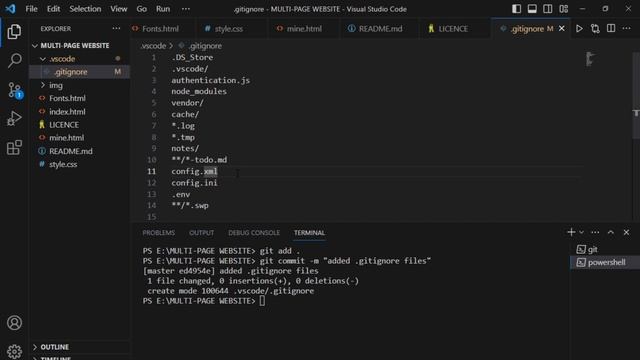This screenshot has width=640, height=360.
Task: Close the .gitignore editor tab
Action: (x=562, y=29)
